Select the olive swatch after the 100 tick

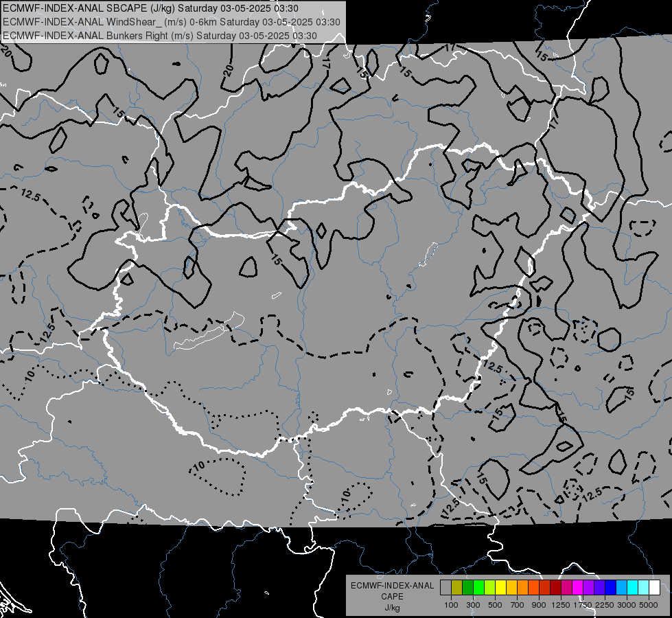[x=457, y=588]
